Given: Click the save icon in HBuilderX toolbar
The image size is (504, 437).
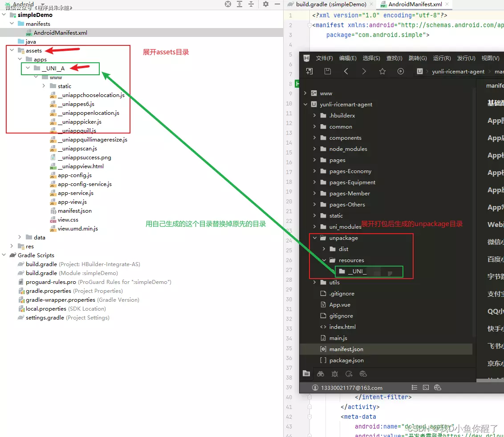Looking at the screenshot, I should pyautogui.click(x=328, y=71).
